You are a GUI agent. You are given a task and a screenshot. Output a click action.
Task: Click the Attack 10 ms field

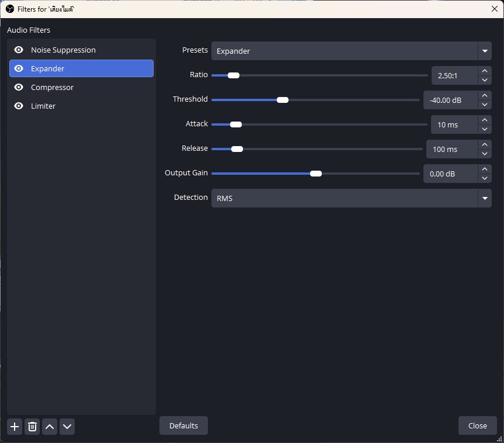tap(454, 124)
